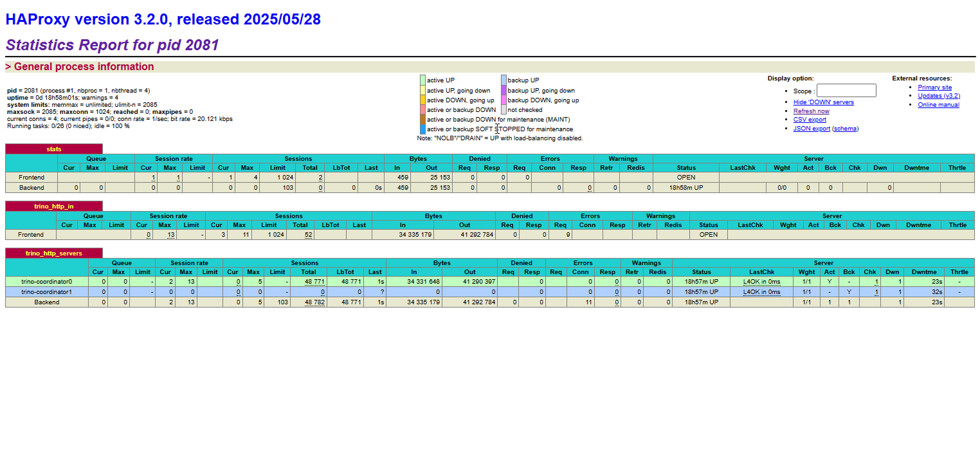Click the JSON export link

[811, 128]
